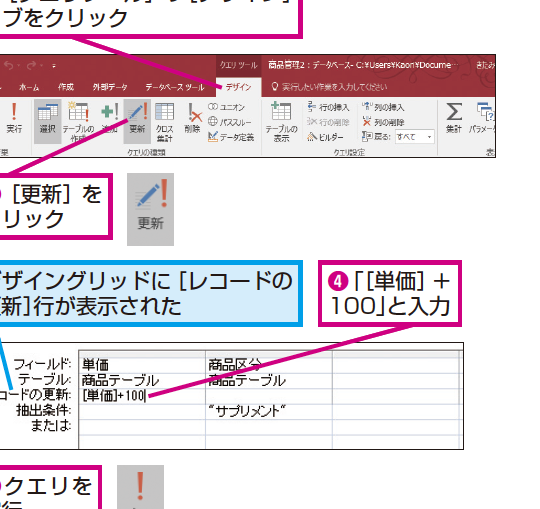Open the Builder (ビルダー) tool
Screen dimensions: 540x509
coord(325,137)
